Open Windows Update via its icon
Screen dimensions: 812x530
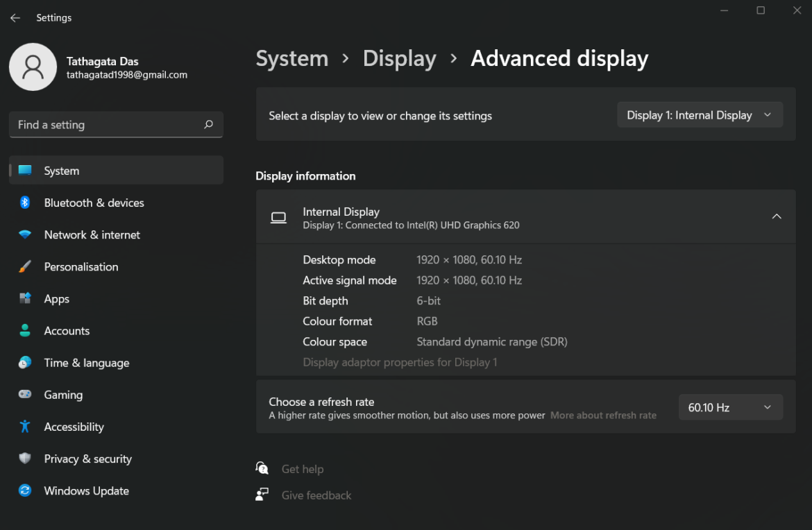coord(25,490)
